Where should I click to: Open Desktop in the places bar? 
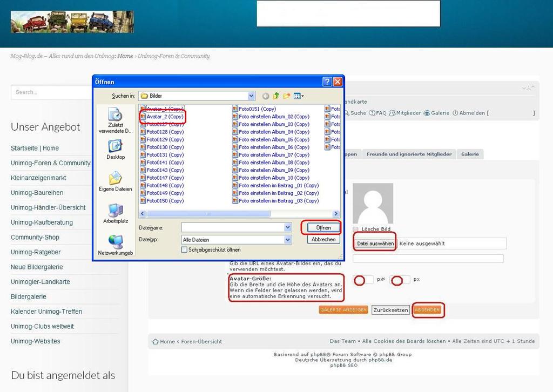116,149
